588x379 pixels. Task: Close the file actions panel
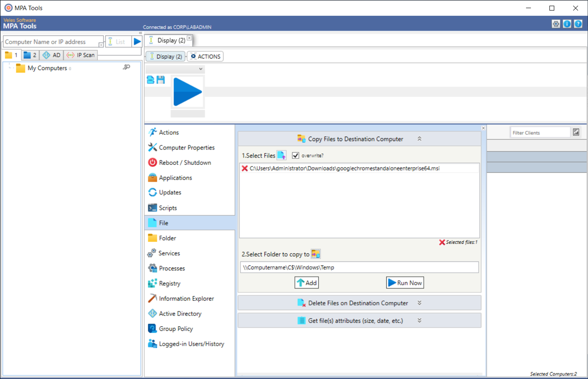(483, 128)
